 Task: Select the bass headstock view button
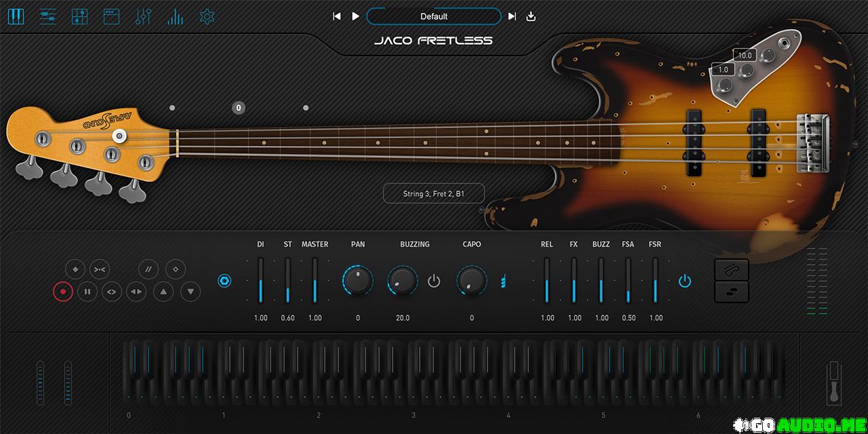click(732, 269)
